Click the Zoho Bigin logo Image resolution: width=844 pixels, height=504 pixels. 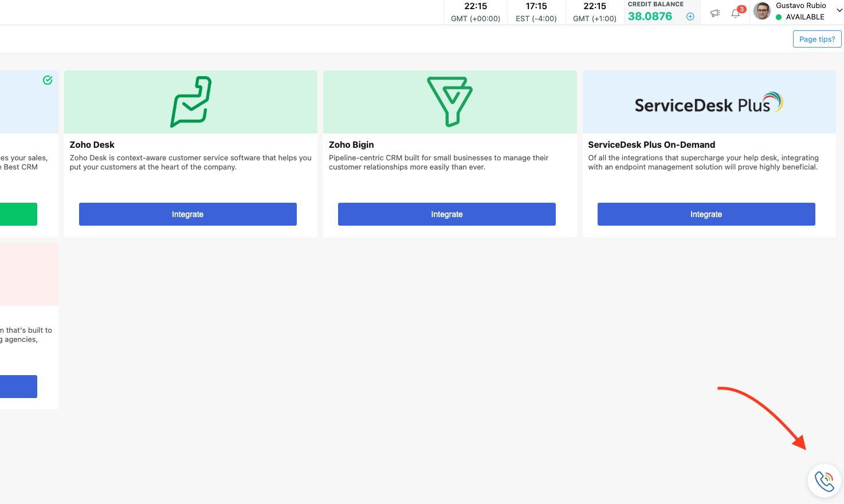point(450,101)
